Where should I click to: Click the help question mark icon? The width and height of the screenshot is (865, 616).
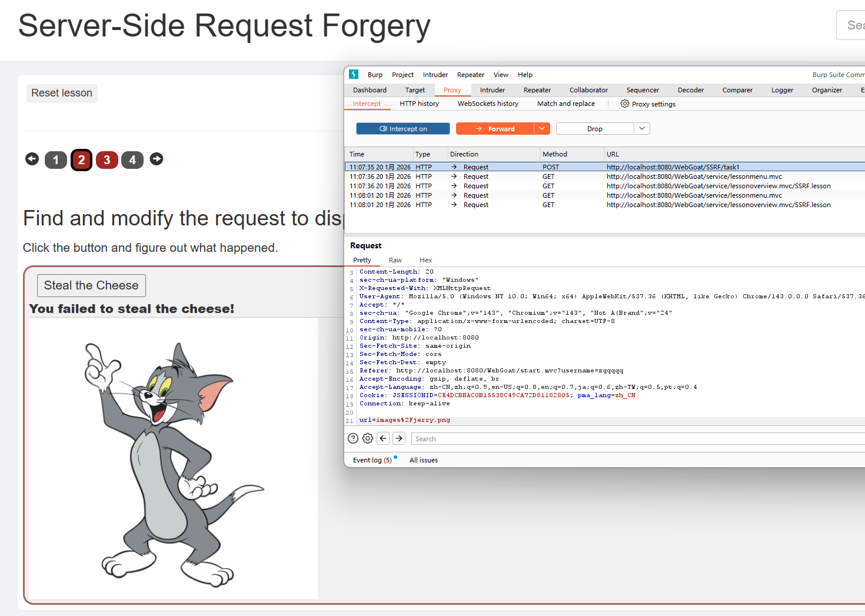(x=353, y=438)
